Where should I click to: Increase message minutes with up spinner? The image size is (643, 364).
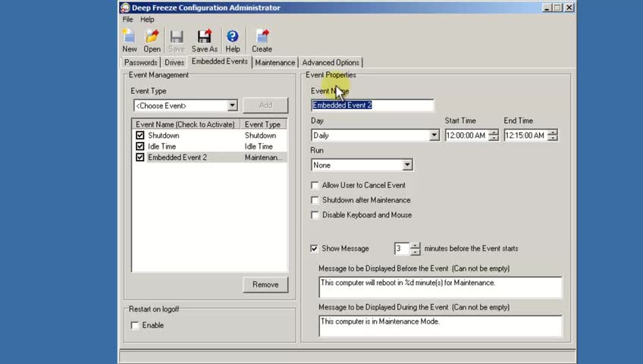click(415, 246)
